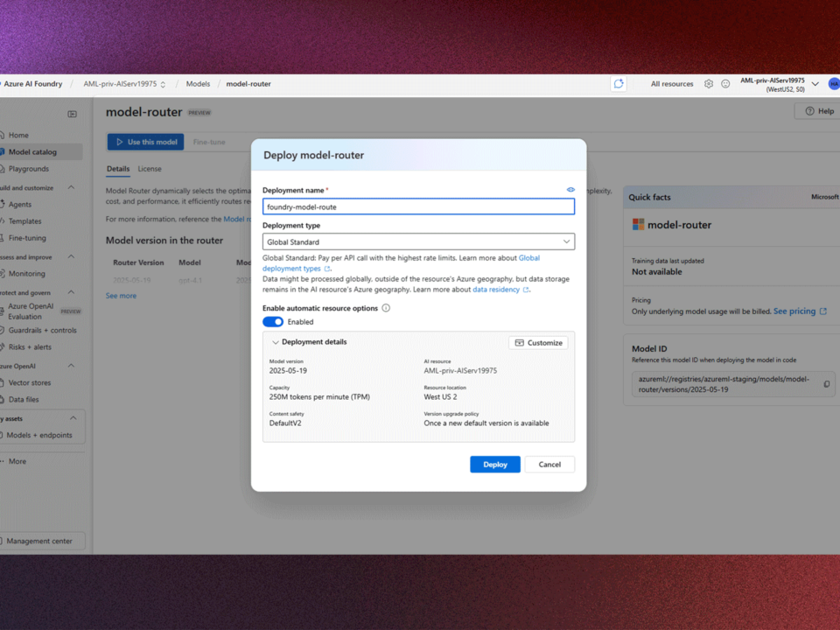Click the Deploy button
The image size is (840, 630).
coord(495,465)
